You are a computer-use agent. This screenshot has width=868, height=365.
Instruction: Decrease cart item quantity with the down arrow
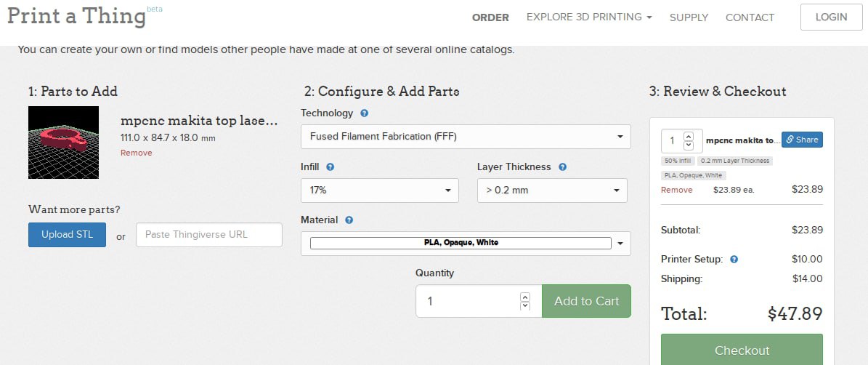coord(688,145)
